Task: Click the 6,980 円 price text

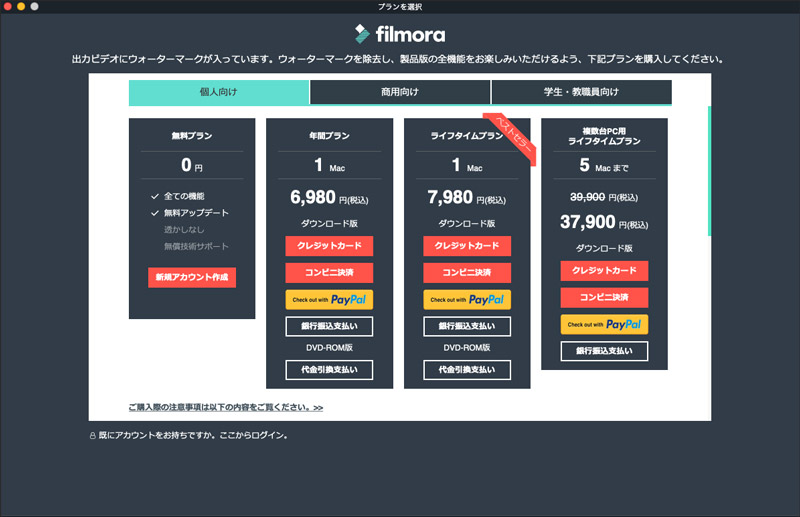Action: [x=329, y=198]
